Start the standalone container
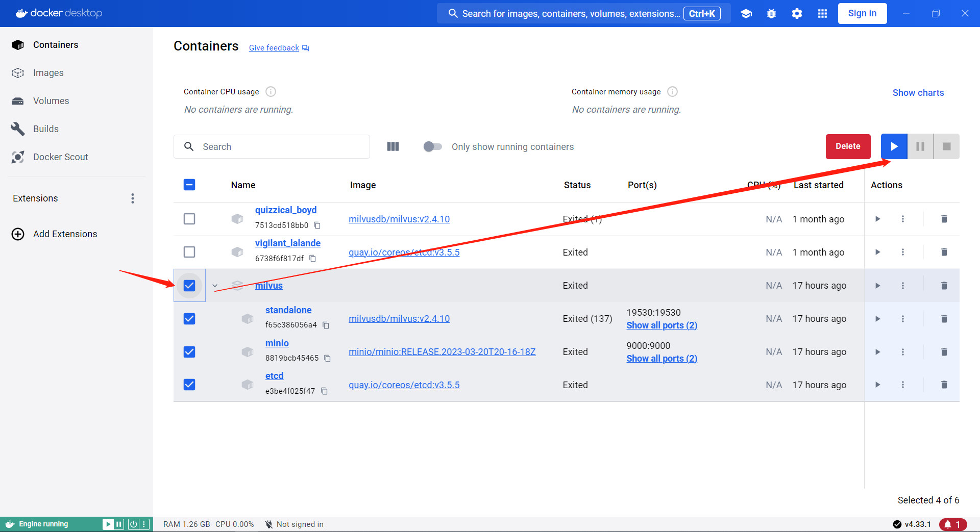980x532 pixels. click(877, 319)
